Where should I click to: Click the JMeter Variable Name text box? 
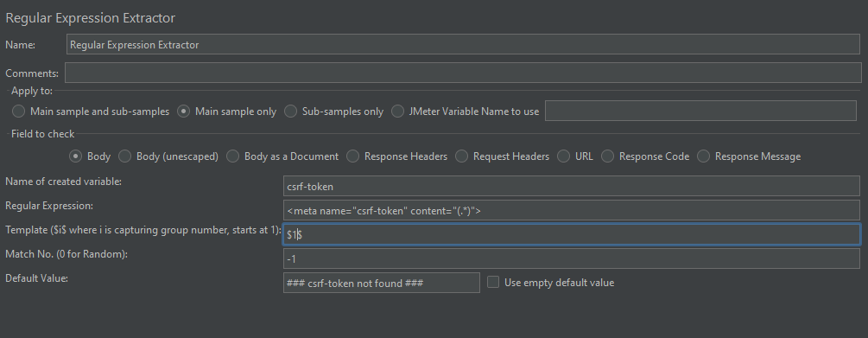click(x=700, y=111)
